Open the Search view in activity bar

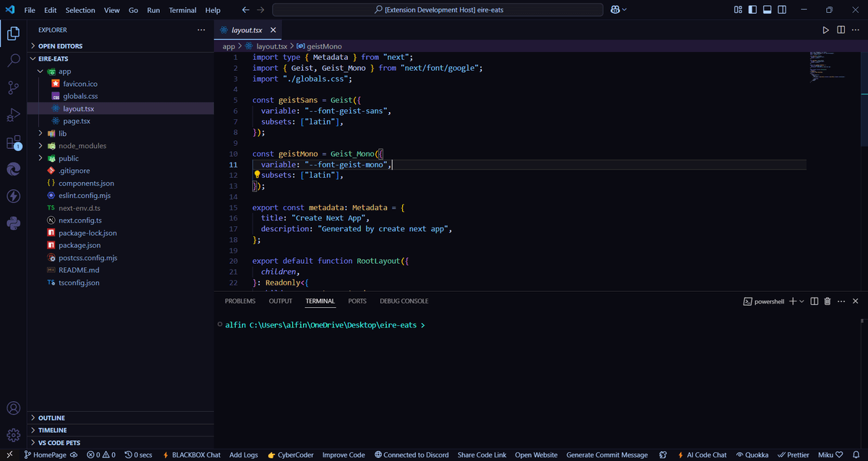[13, 61]
